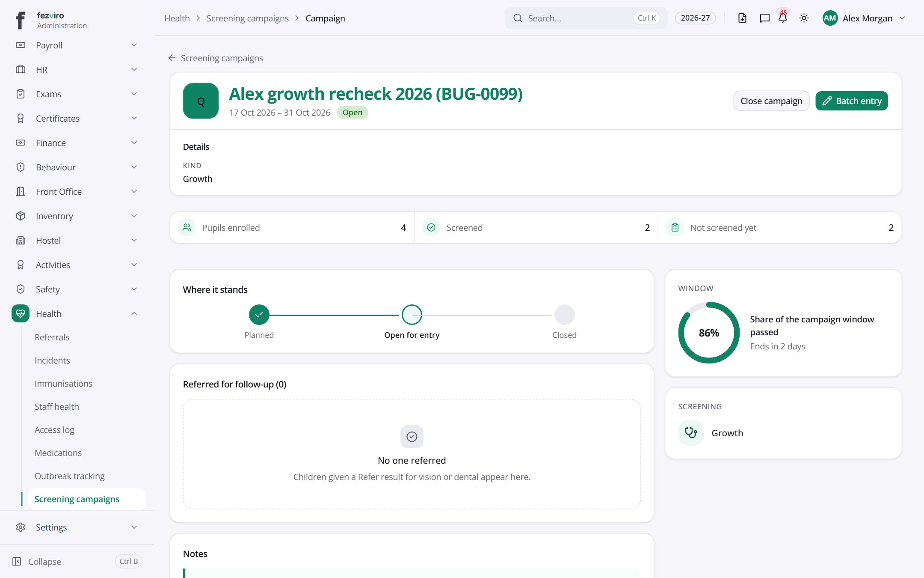The width and height of the screenshot is (924, 578).
Task: Click the HR briefcase sidebar icon
Action: 21,69
